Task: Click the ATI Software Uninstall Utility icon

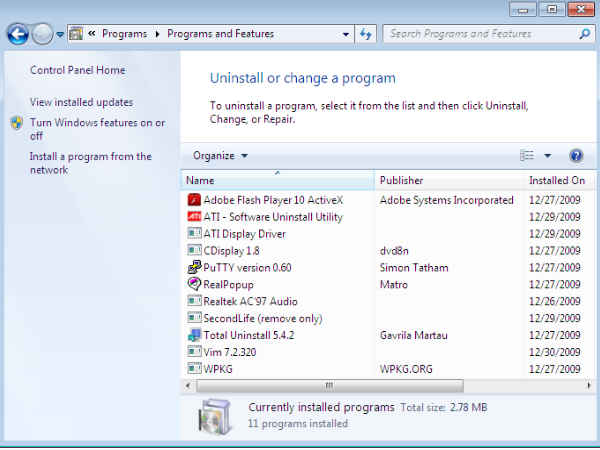Action: click(194, 217)
